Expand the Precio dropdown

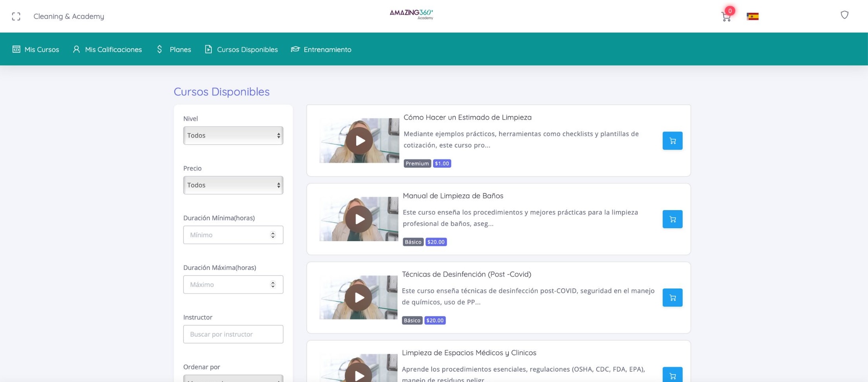click(233, 185)
